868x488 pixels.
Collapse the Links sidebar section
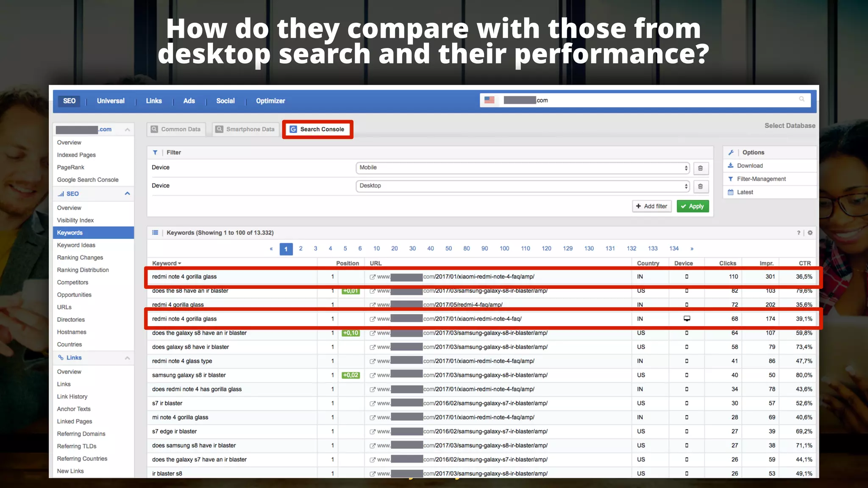click(x=127, y=358)
